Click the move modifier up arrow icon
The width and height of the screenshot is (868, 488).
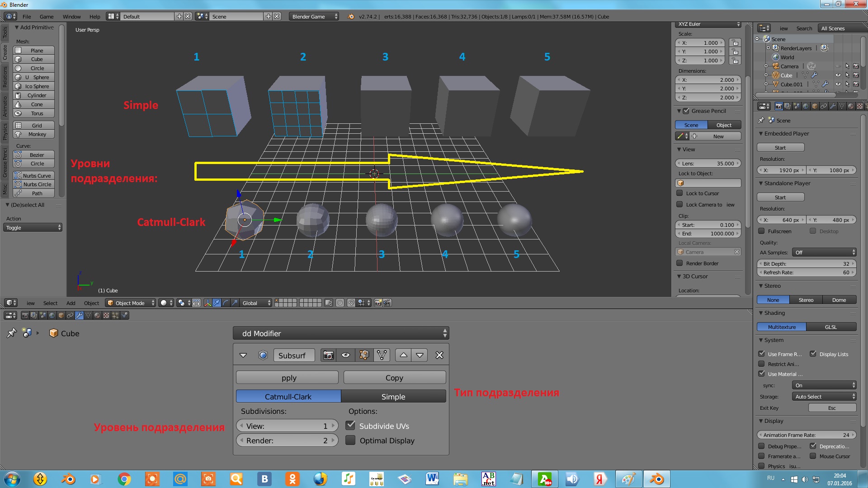[403, 355]
